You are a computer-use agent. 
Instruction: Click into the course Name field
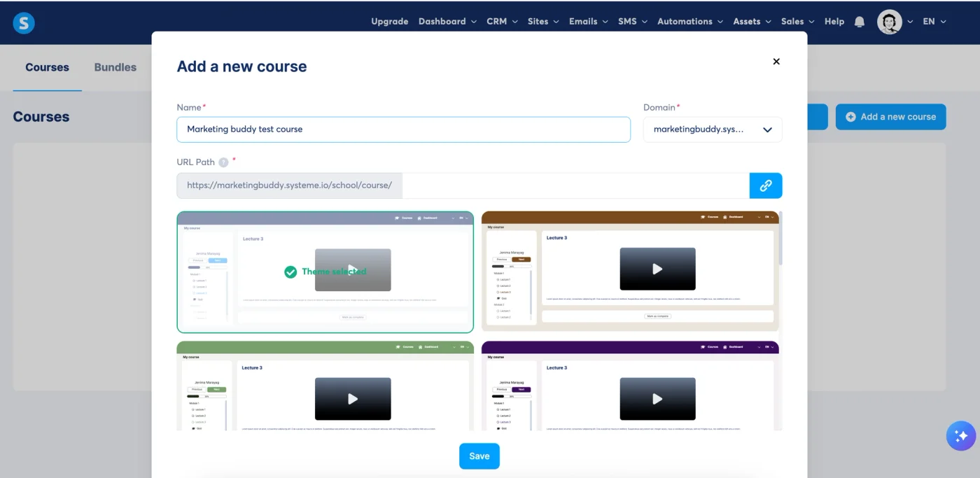[x=403, y=129]
